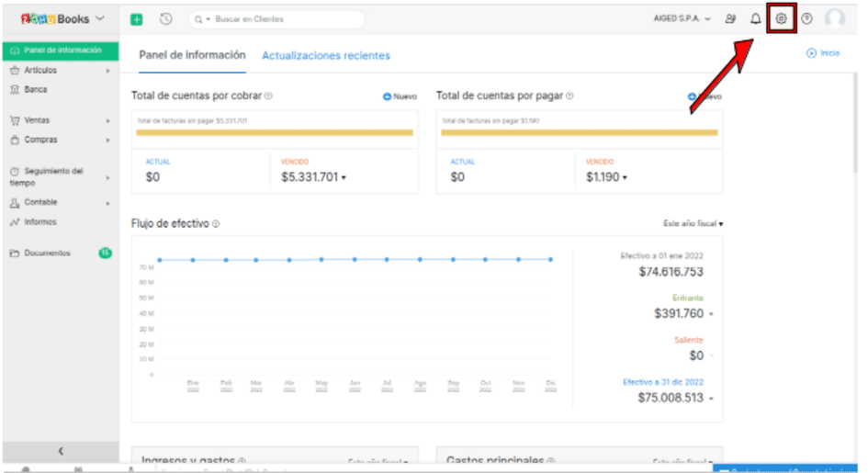Open the Zoho Books app switcher dropdown

click(100, 18)
